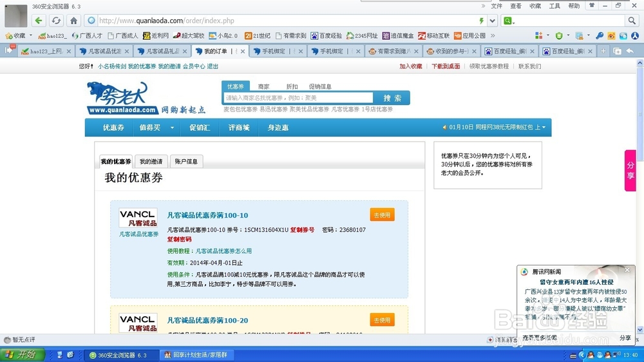This screenshot has height=362, width=644.
Task: Switch to the 有需求到猪八 browser tab
Action: 392,51
